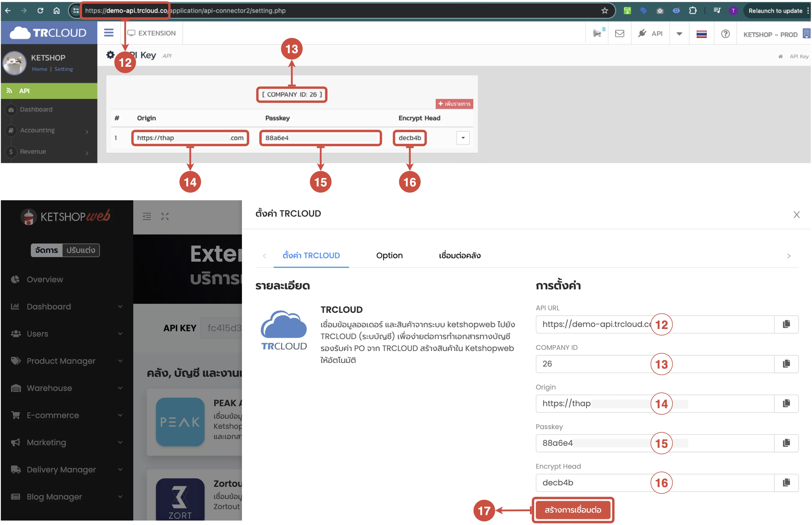Screen dimensions: 812x525
Task: Bookmark page with star icon
Action: pos(604,10)
